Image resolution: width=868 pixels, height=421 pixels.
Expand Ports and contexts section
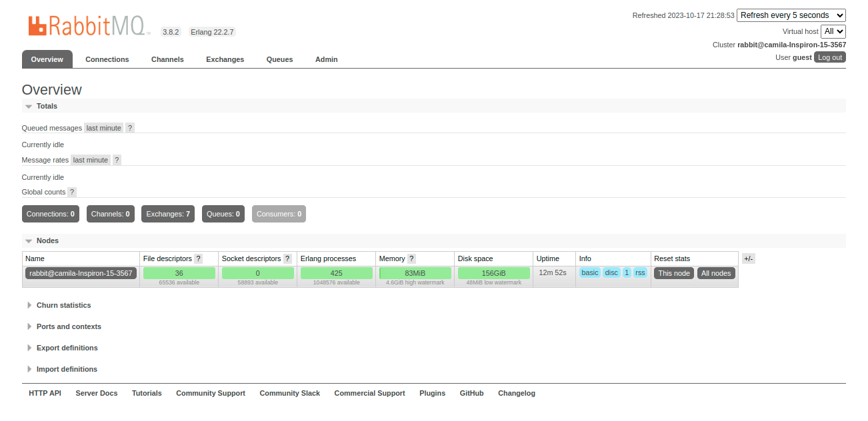pyautogui.click(x=64, y=326)
